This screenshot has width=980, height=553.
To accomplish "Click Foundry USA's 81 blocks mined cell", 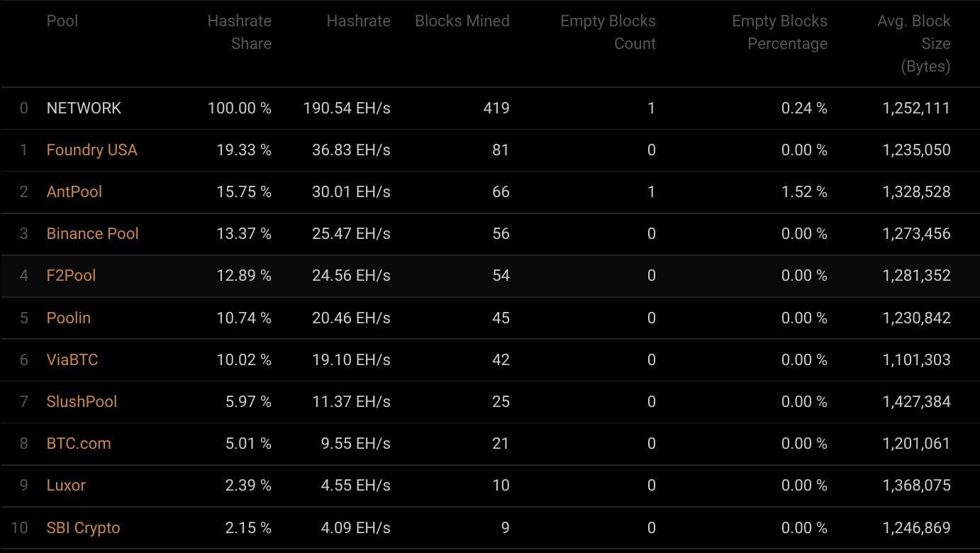I will [501, 150].
